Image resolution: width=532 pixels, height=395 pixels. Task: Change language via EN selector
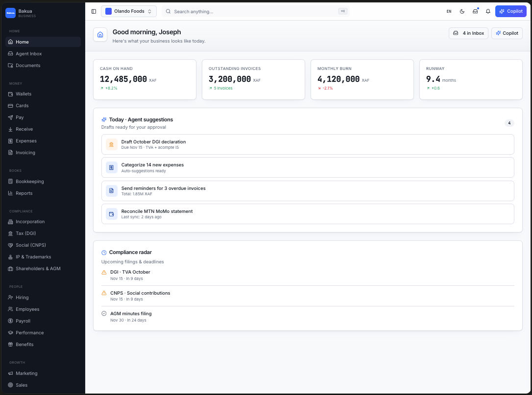[449, 12]
